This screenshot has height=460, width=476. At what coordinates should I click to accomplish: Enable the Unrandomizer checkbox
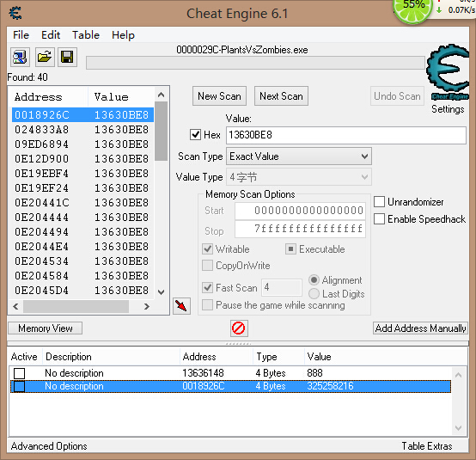(x=379, y=202)
